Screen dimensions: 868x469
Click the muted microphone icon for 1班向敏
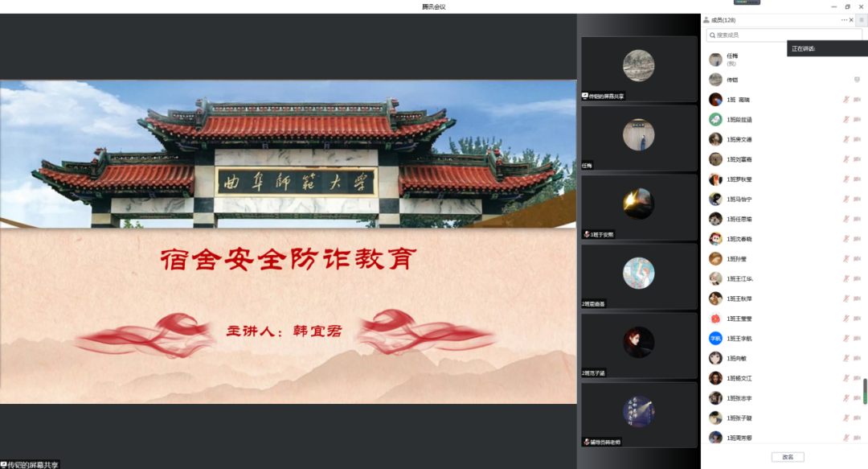(x=845, y=358)
